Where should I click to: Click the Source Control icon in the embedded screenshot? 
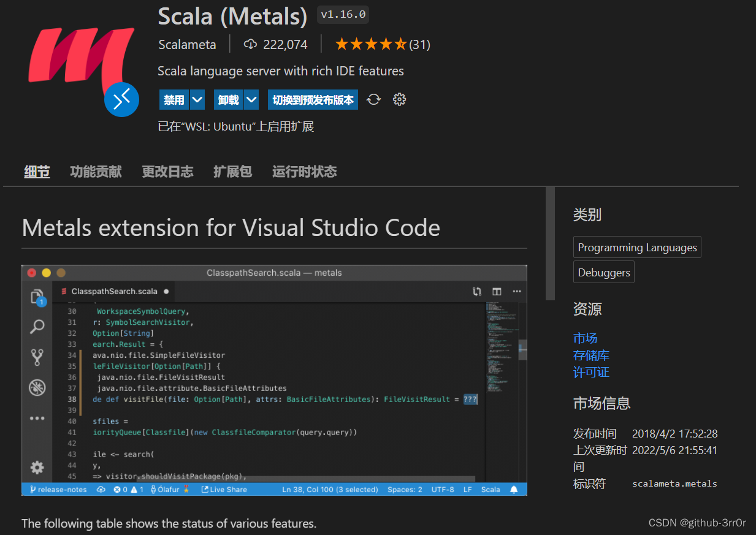37,357
